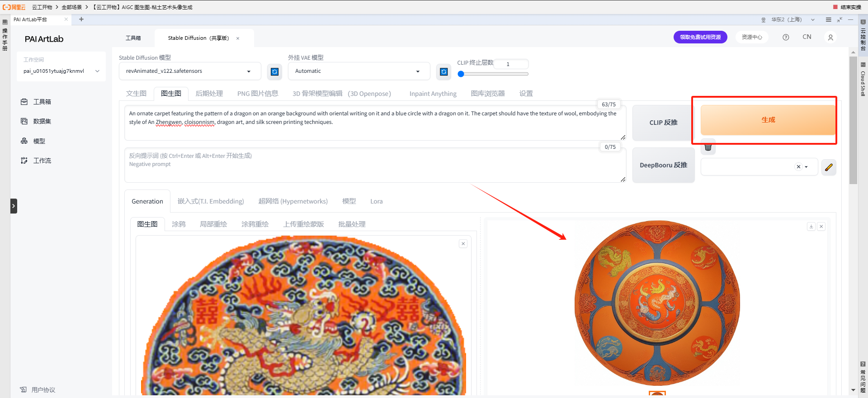Click the 结束实操 button
Viewport: 868px width, 398px height.
(x=847, y=7)
